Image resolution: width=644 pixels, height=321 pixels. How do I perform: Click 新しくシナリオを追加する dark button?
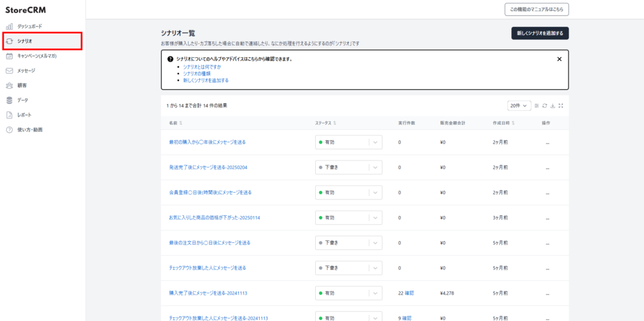540,33
